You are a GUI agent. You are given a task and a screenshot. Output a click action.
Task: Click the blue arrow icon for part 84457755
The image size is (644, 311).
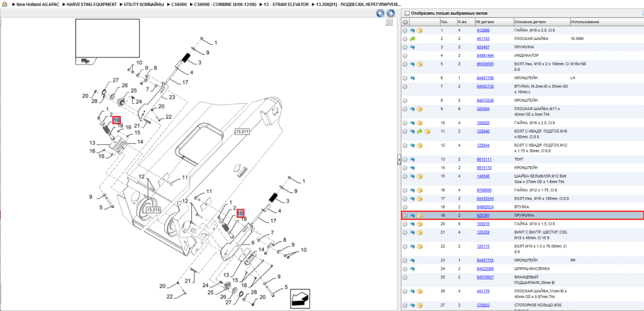pyautogui.click(x=412, y=261)
